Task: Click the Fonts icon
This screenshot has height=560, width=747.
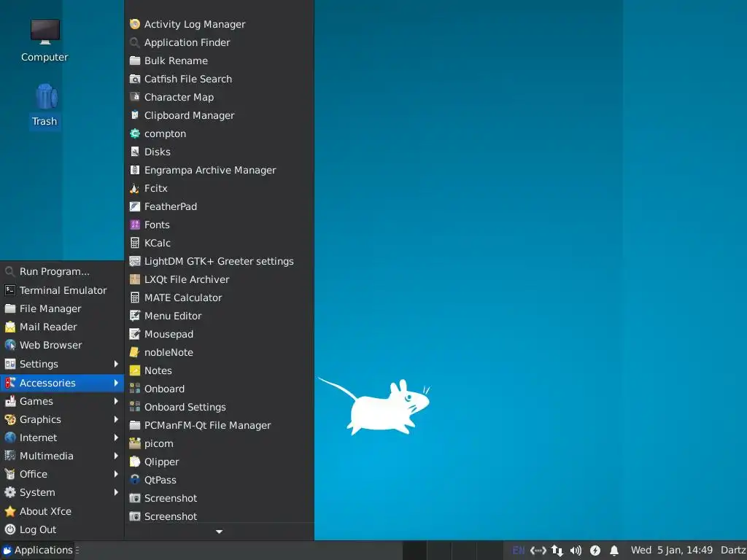Action: click(135, 225)
